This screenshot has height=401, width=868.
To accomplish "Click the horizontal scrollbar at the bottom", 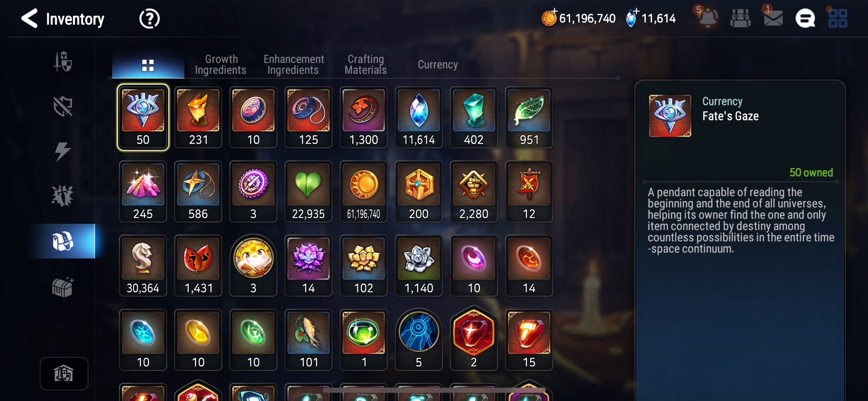I will click(434, 390).
